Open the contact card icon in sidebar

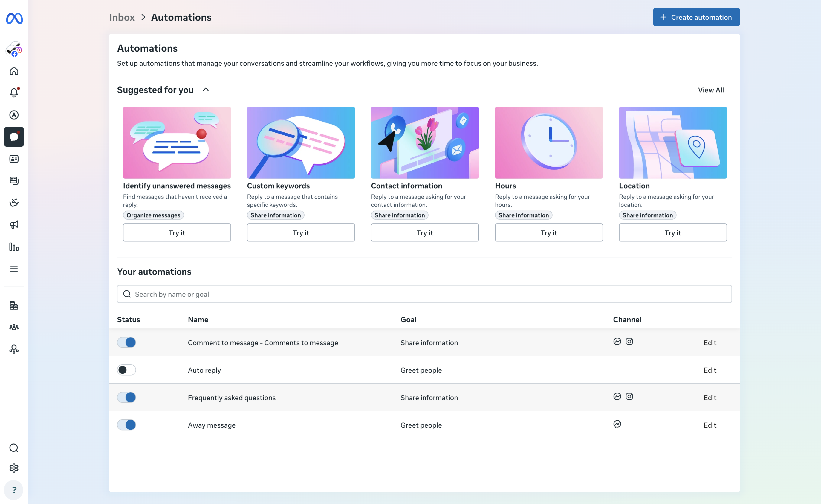click(x=14, y=159)
